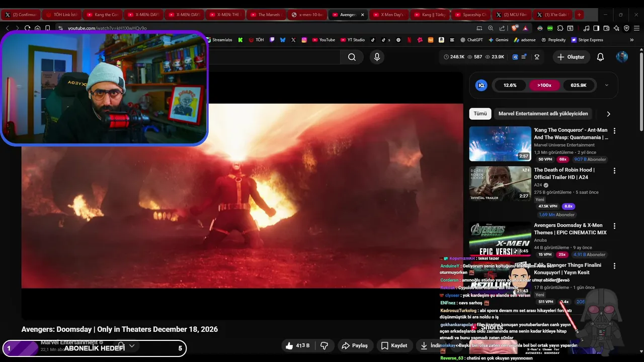The image size is (644, 362).
Task: Open the Brave Wallet icon
Action: pos(606,28)
